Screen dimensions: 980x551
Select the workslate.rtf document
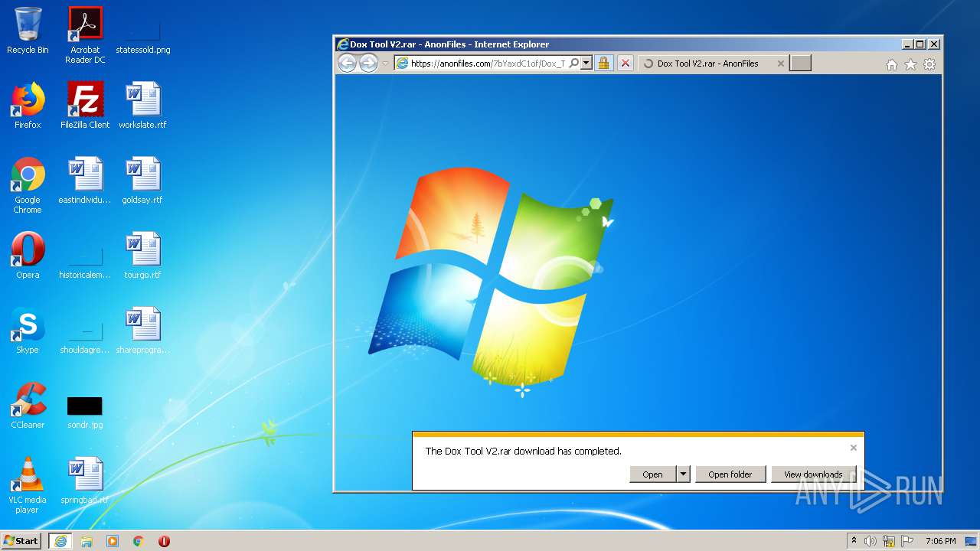pyautogui.click(x=143, y=106)
